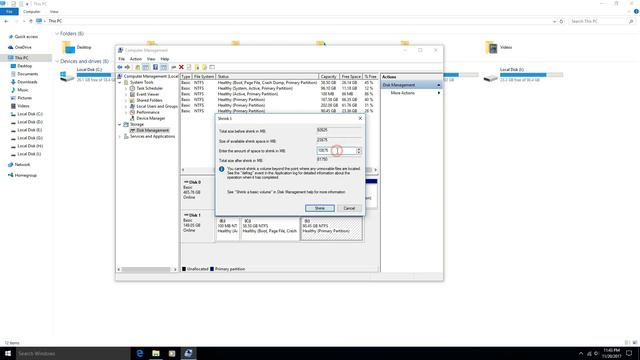Screen dimensions: 640x360
Task: Select the volume row with Boot, Page File status
Action: [279, 82]
